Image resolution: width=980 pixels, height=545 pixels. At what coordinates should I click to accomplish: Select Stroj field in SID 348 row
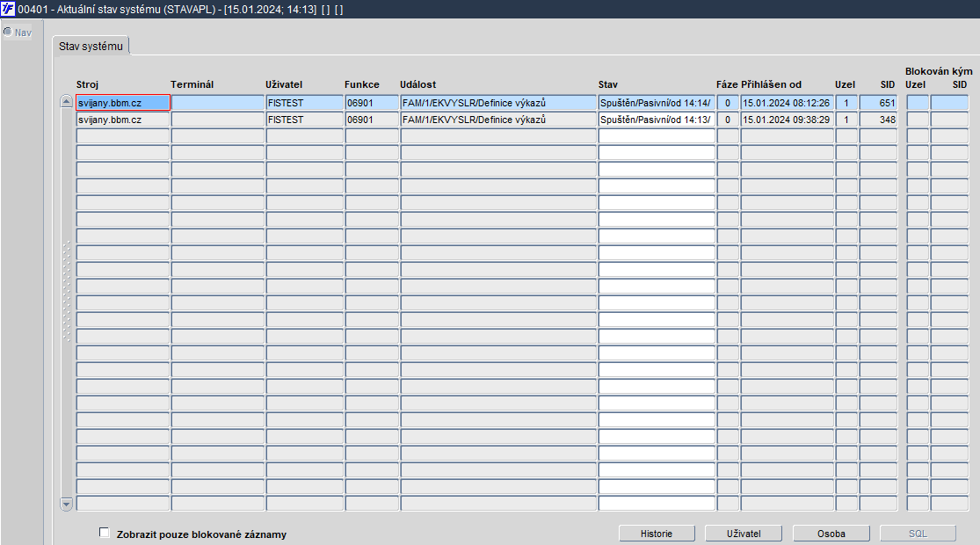123,120
